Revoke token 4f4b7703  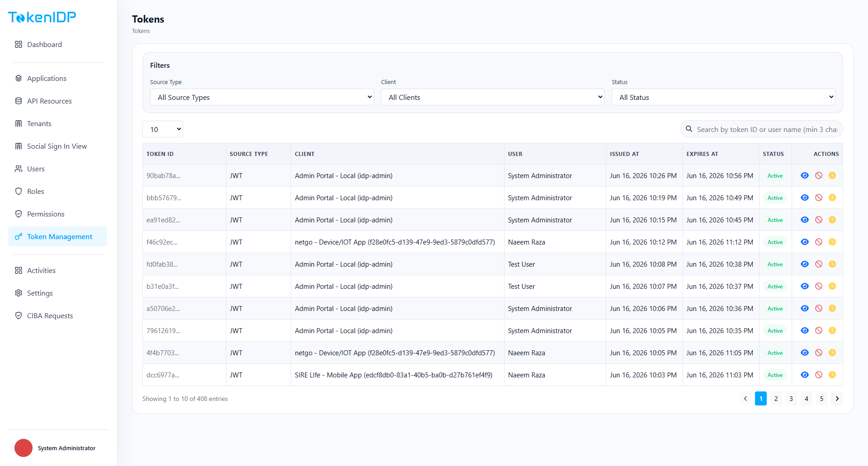tap(819, 353)
